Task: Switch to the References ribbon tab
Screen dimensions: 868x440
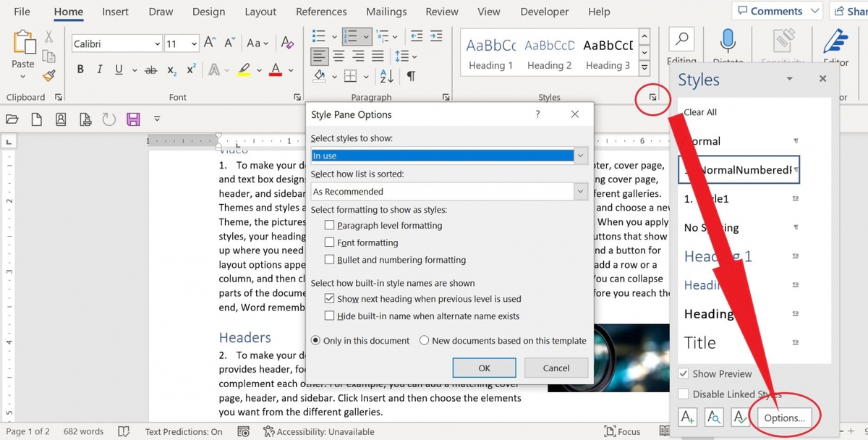Action: [x=321, y=12]
